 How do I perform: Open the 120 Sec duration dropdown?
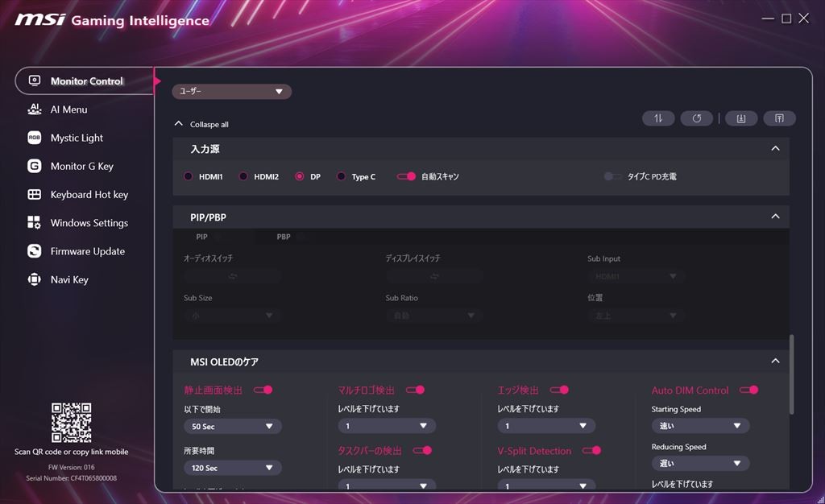(x=233, y=468)
